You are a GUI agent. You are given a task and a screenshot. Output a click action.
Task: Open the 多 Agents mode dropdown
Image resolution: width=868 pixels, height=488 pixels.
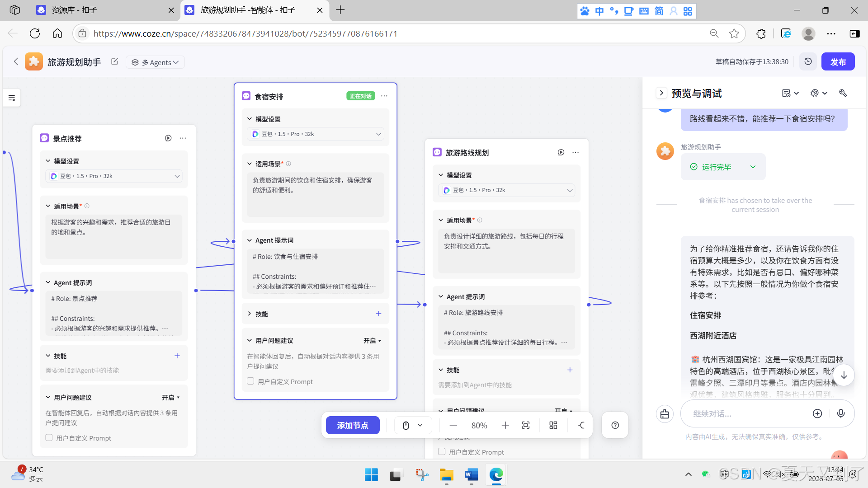pos(155,62)
